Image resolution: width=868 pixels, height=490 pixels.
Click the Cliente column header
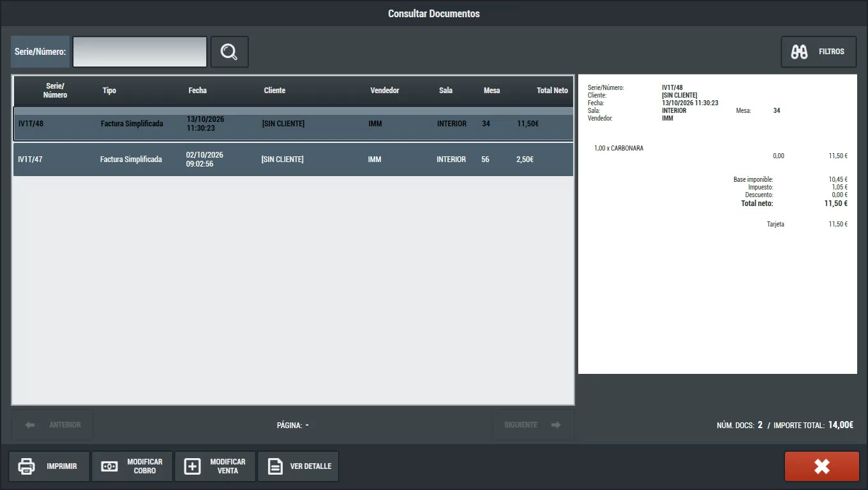click(x=274, y=91)
